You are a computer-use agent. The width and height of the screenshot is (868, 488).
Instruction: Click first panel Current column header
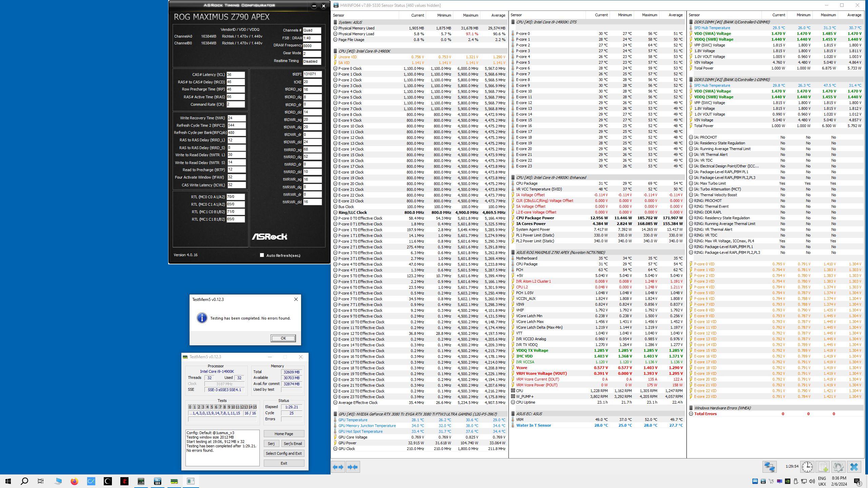point(412,15)
